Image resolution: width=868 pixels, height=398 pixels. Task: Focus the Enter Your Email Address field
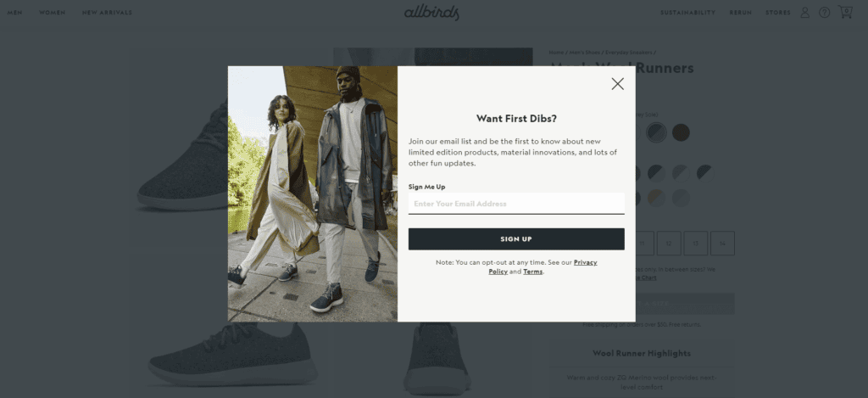(516, 204)
